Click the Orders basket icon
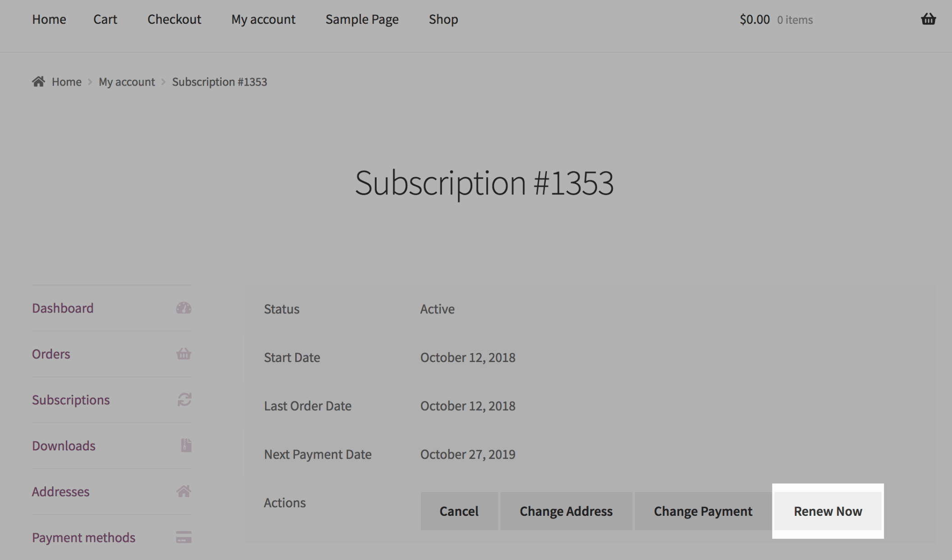 [x=184, y=354]
